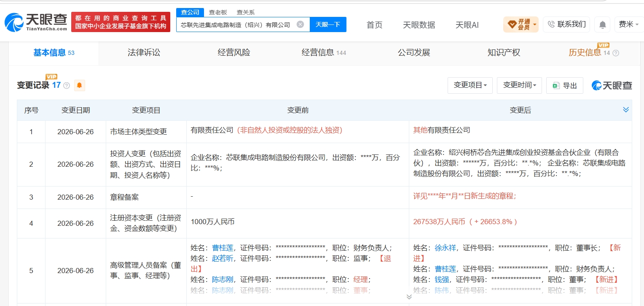Open the 开通会员 membership dropdown
This screenshot has height=306, width=644.
click(521, 24)
